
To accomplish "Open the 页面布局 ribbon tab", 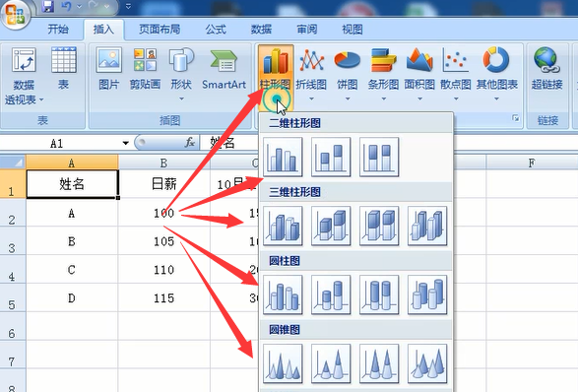I will (160, 30).
